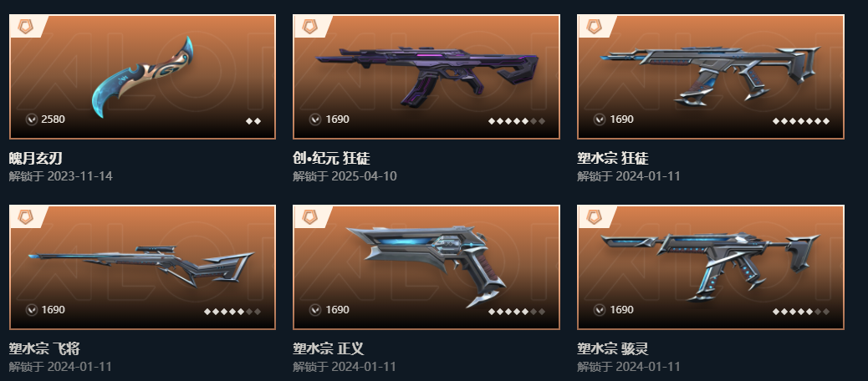Select the 魄月玄刃 knife skin image
868x381 pixels.
[142, 77]
